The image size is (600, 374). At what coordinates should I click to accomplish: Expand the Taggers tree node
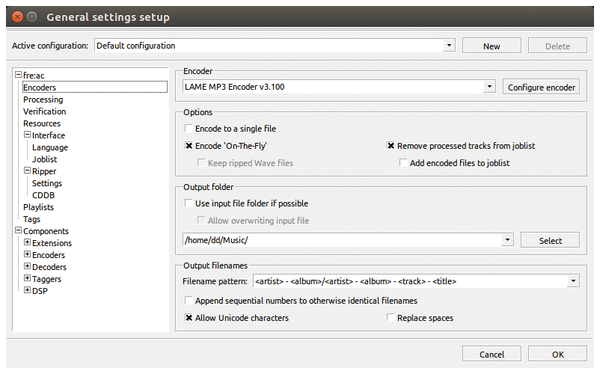(x=27, y=278)
